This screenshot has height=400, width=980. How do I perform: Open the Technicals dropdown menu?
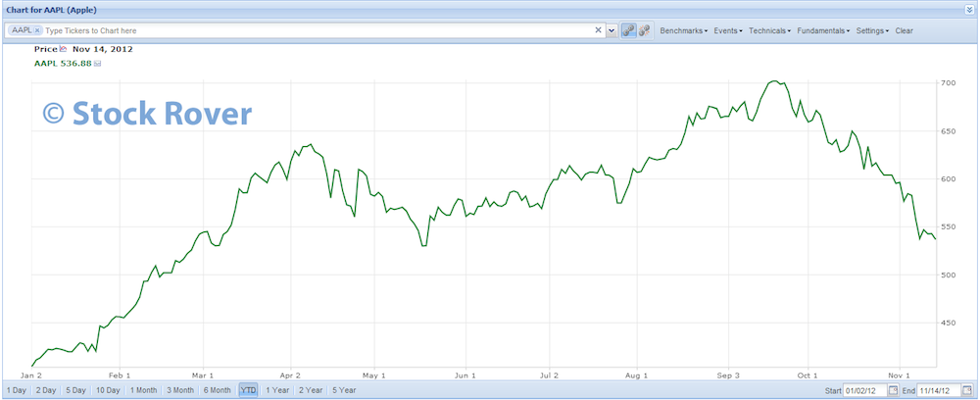coord(770,30)
